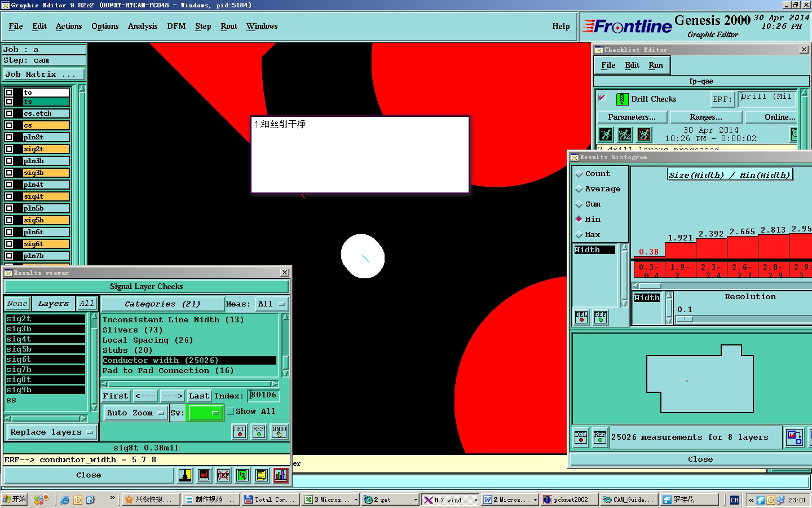Click the red-bordered running-man run icon
This screenshot has height=508, width=812.
pyautogui.click(x=644, y=134)
